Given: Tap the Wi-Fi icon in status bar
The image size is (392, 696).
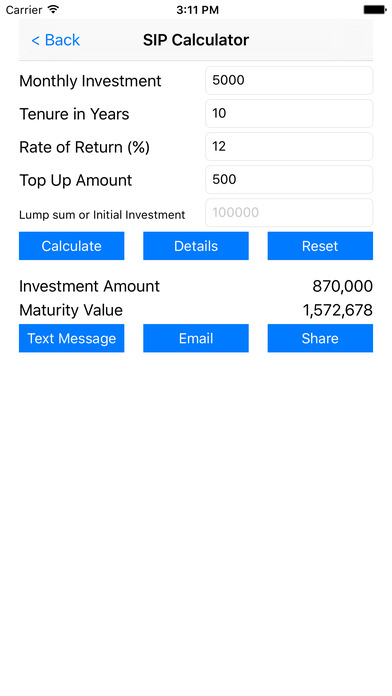Looking at the screenshot, I should [x=54, y=9].
